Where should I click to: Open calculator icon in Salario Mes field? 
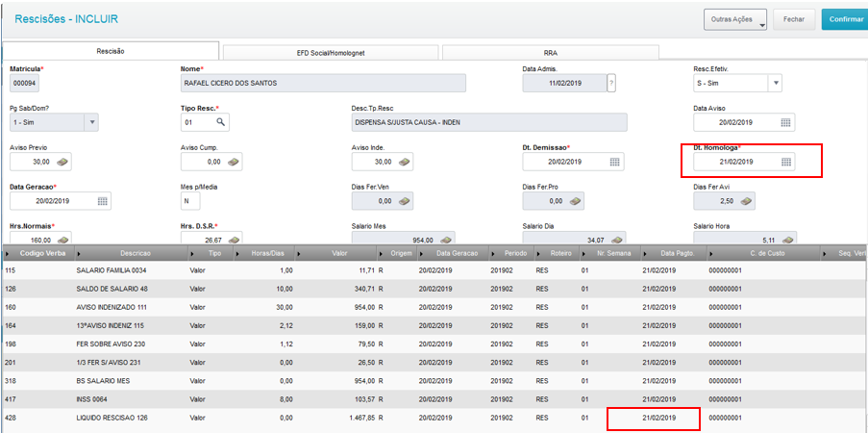447,240
